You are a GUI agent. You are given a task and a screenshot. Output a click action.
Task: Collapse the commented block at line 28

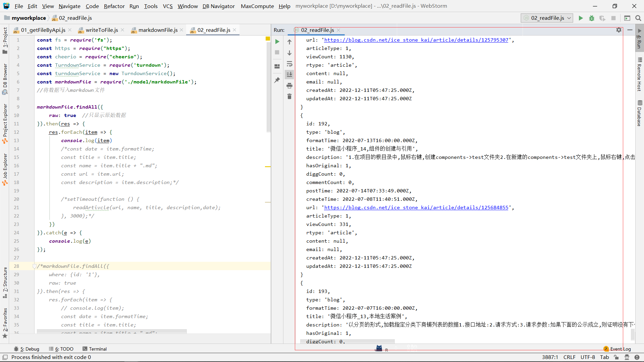click(34, 266)
